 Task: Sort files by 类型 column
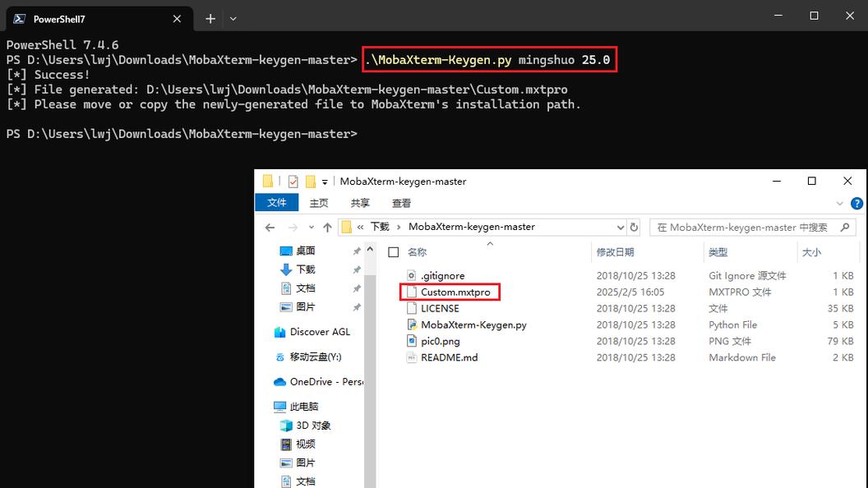pyautogui.click(x=718, y=252)
